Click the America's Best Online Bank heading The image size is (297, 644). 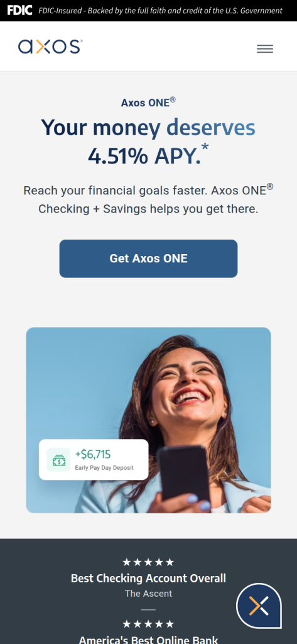(x=148, y=640)
